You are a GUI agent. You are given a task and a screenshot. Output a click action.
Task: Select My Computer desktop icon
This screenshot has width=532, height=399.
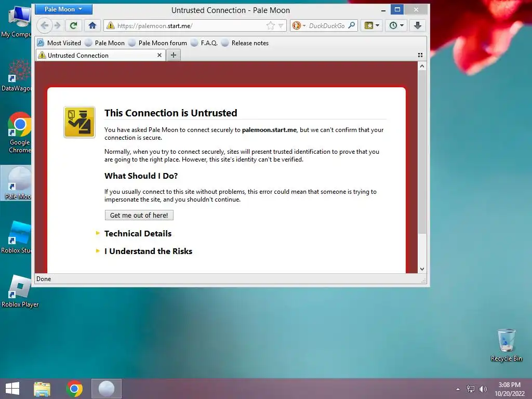click(x=16, y=21)
